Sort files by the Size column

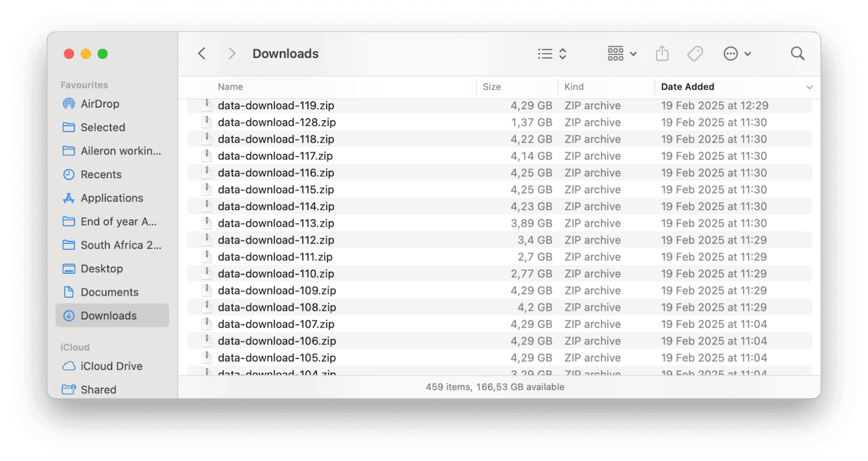[x=492, y=87]
